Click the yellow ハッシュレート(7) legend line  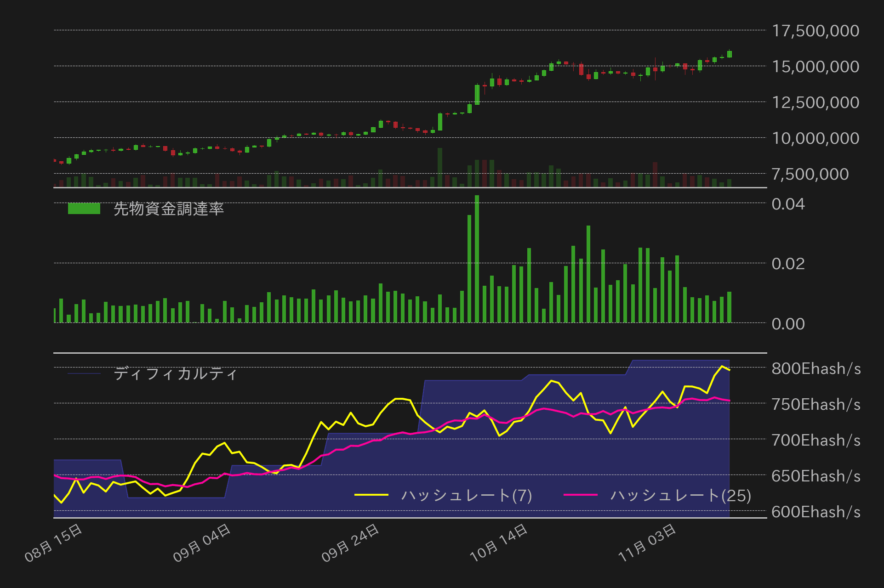371,495
